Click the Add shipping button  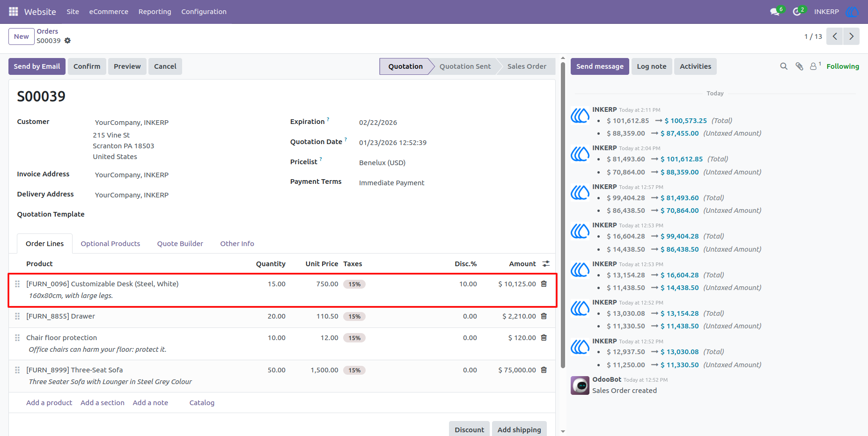(x=519, y=429)
